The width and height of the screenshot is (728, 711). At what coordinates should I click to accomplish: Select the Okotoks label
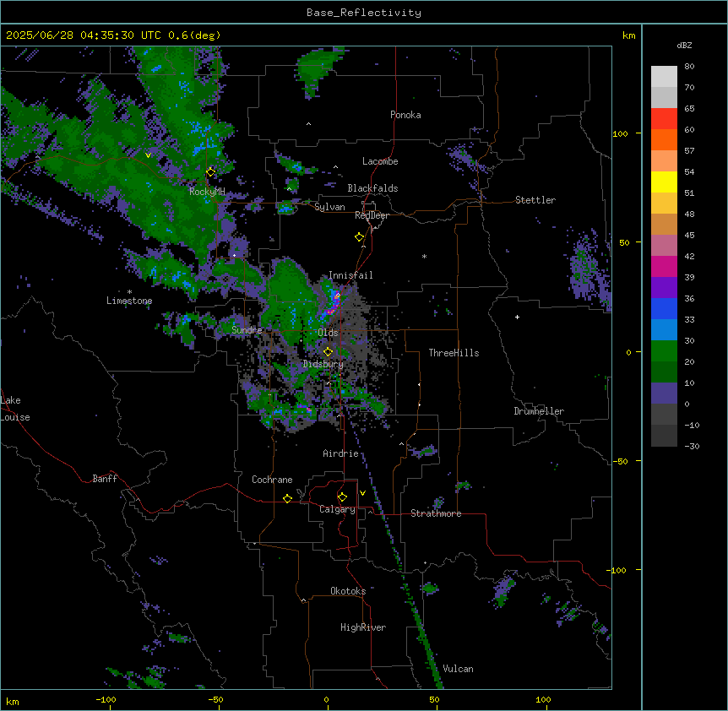pos(348,591)
